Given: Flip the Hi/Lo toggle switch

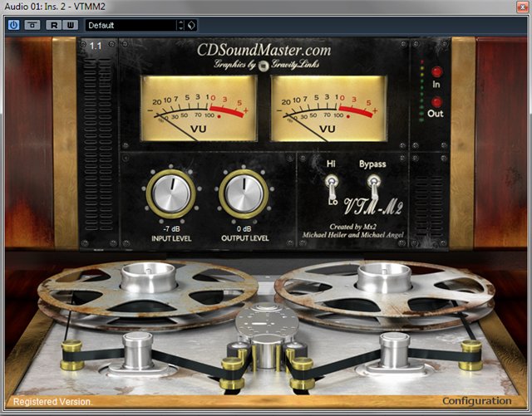Looking at the screenshot, I should point(332,188).
